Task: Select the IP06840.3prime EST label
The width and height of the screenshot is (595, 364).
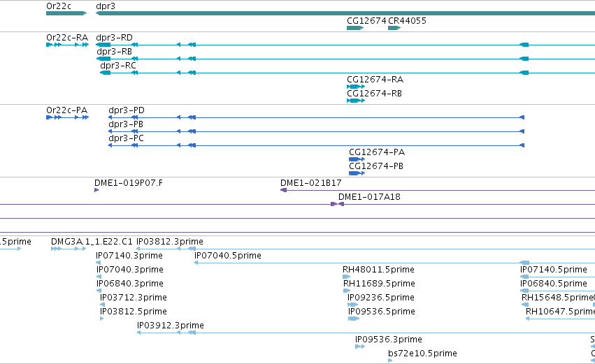Action: click(130, 284)
